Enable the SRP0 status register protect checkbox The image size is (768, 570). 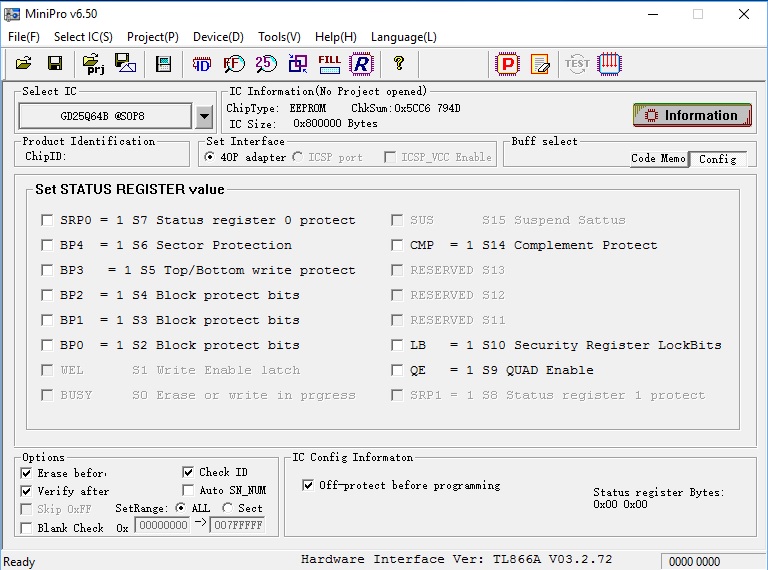tap(47, 220)
